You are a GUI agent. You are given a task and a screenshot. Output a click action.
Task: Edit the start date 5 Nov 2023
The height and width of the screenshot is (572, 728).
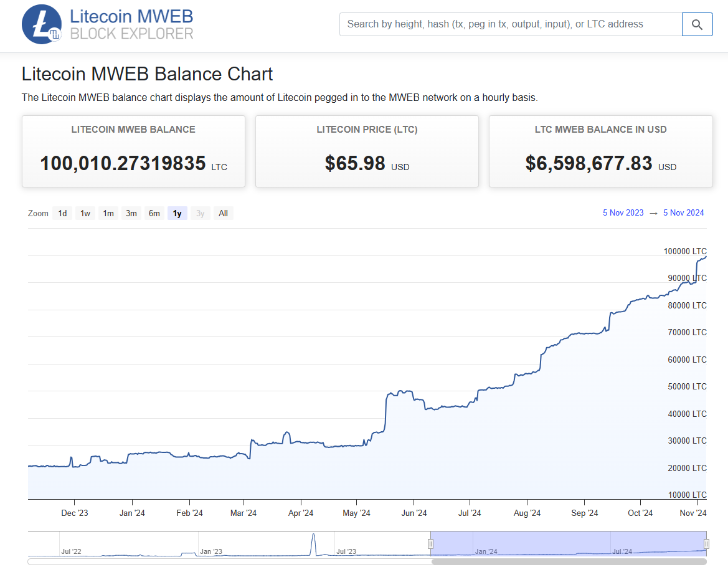[x=623, y=213]
